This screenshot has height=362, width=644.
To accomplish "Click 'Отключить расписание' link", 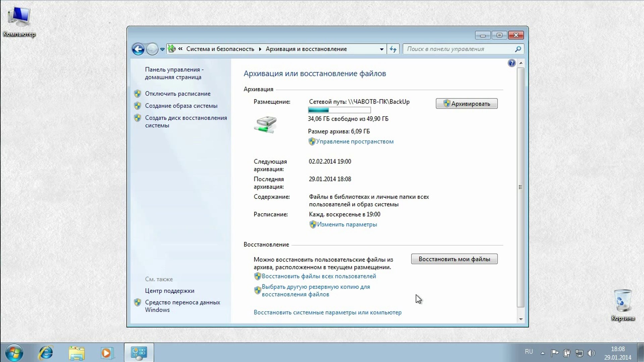I will click(178, 94).
